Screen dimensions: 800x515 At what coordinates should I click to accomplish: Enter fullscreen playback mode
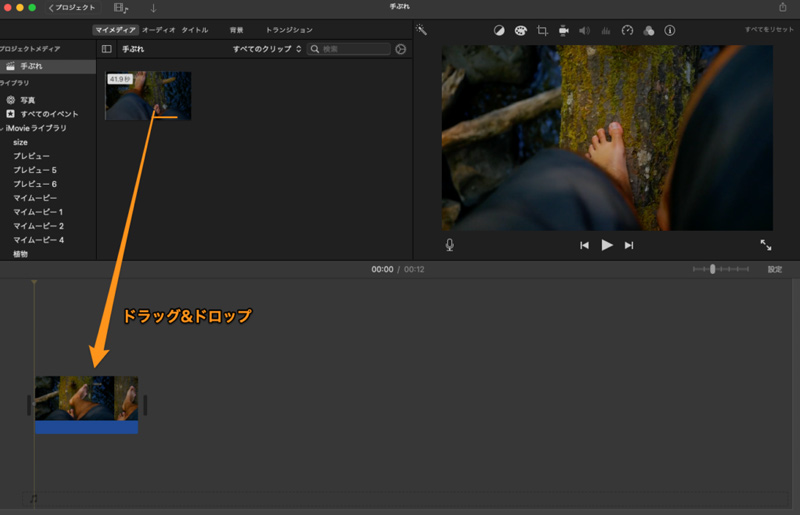(x=766, y=245)
